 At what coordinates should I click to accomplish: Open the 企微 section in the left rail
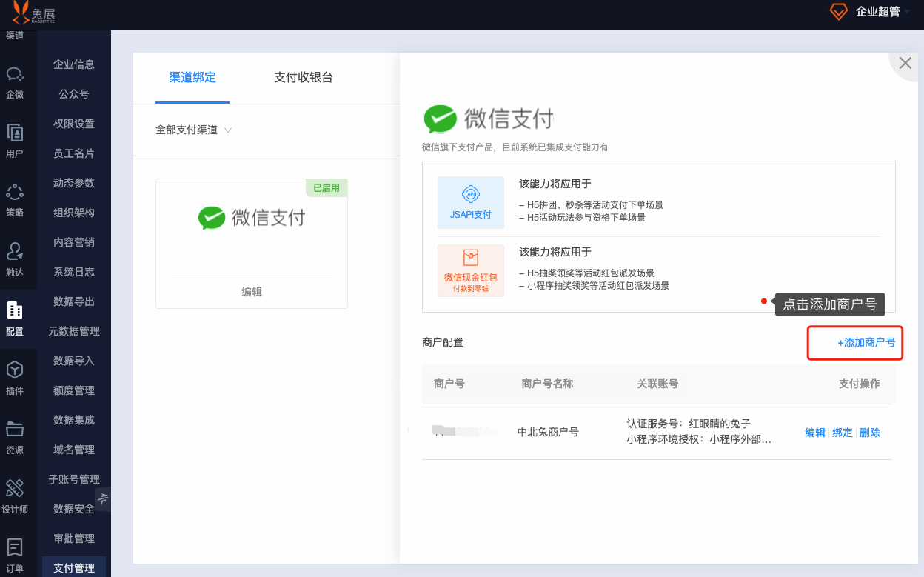(x=15, y=82)
